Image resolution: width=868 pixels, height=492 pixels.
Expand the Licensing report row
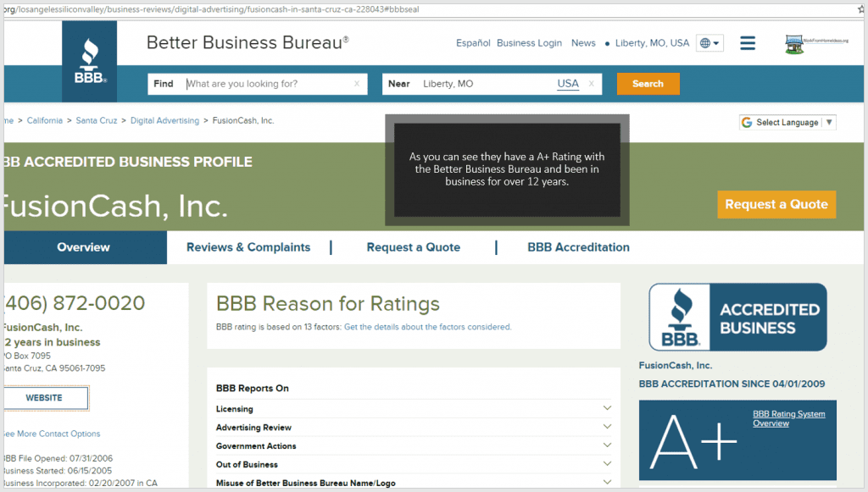click(414, 408)
